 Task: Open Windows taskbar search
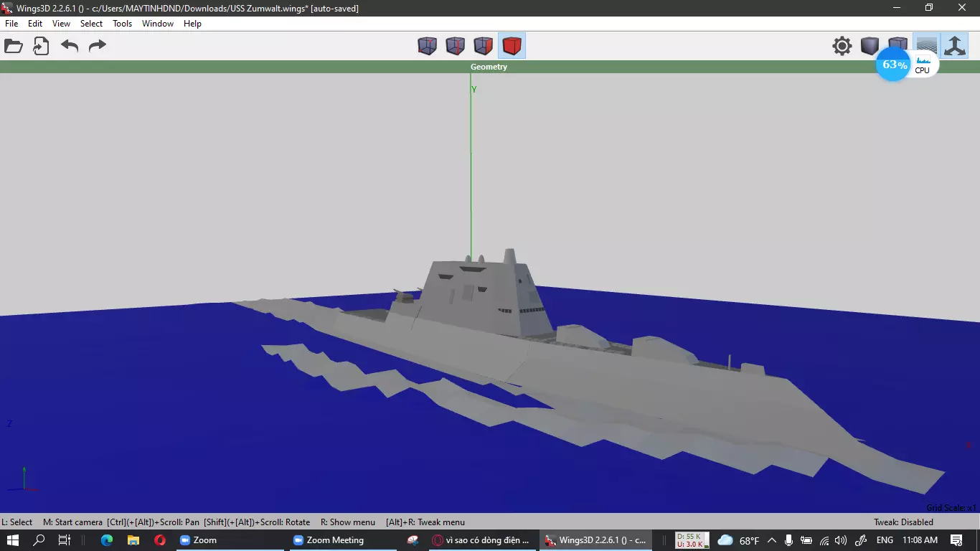pyautogui.click(x=39, y=540)
